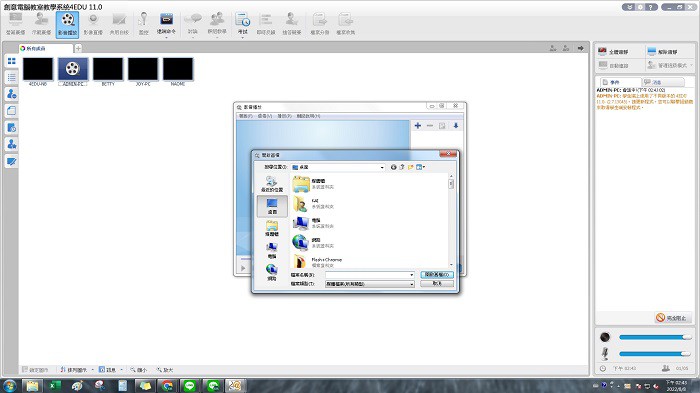The width and height of the screenshot is (700, 393).
Task: Click the Open button in file dialog
Action: pos(437,275)
